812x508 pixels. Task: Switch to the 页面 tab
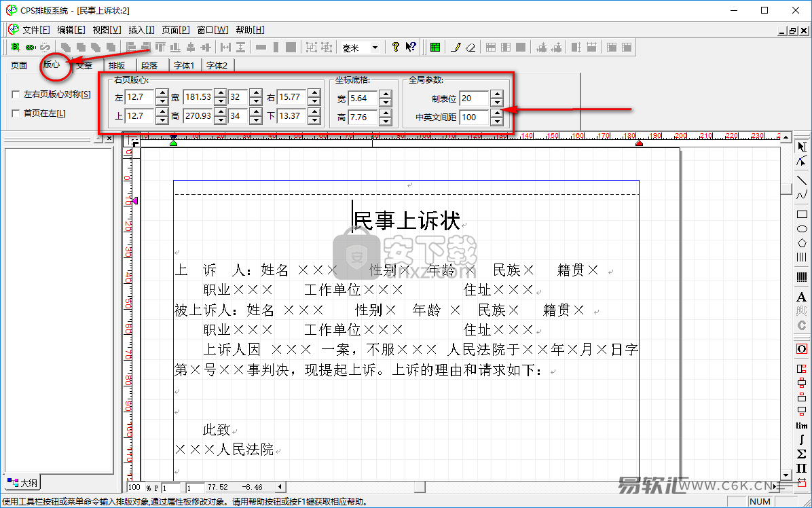point(19,65)
